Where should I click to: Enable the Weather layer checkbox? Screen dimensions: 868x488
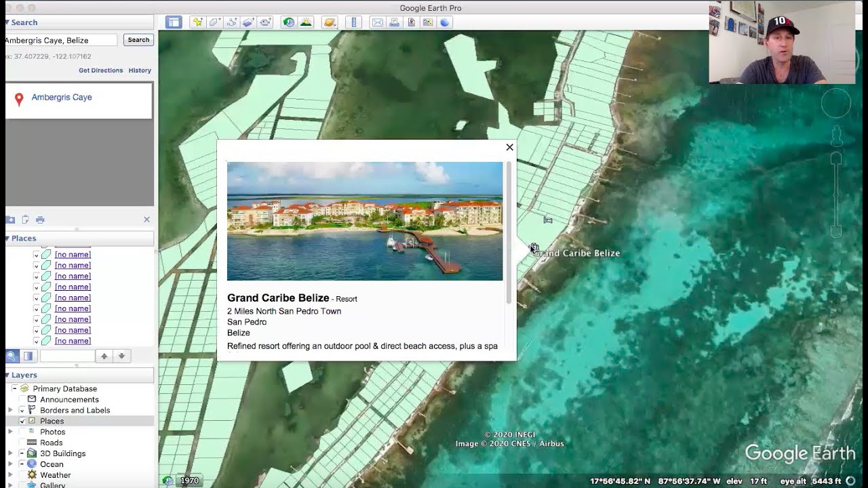(22, 475)
